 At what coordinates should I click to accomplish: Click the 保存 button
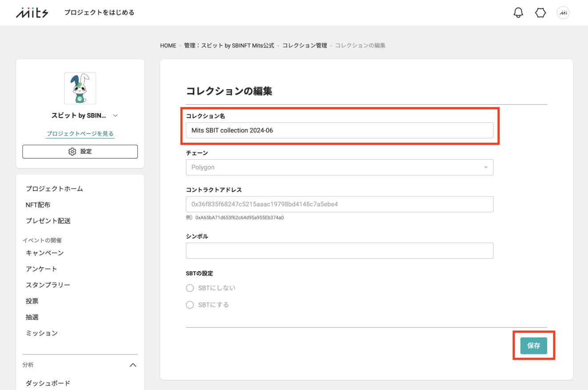[x=534, y=345]
